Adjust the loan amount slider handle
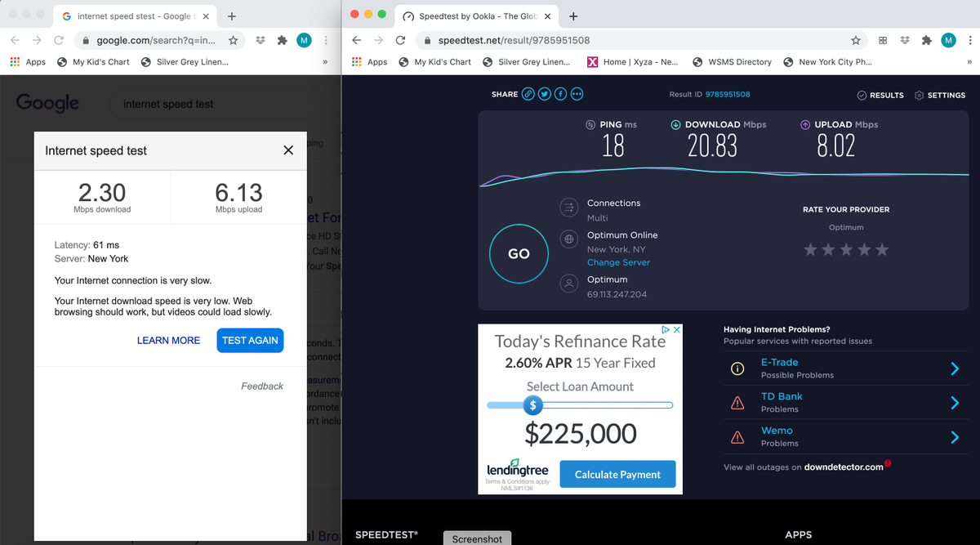The image size is (980, 545). click(532, 404)
